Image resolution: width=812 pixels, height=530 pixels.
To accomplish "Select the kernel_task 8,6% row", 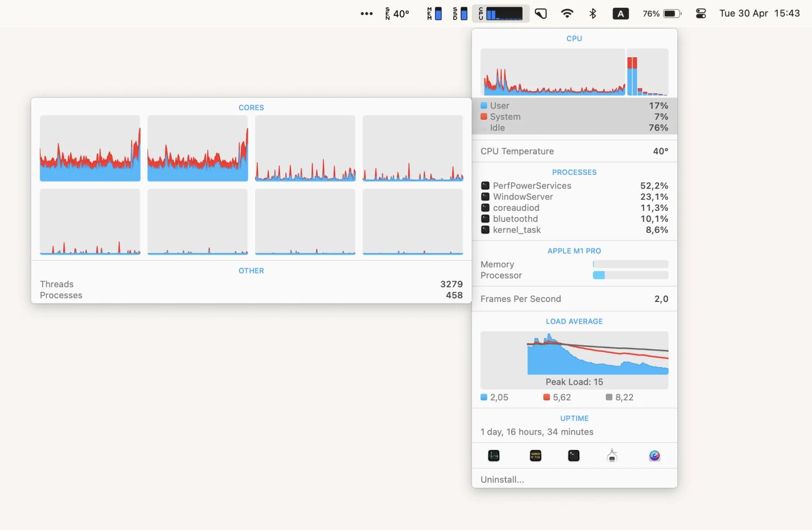I will pos(574,230).
